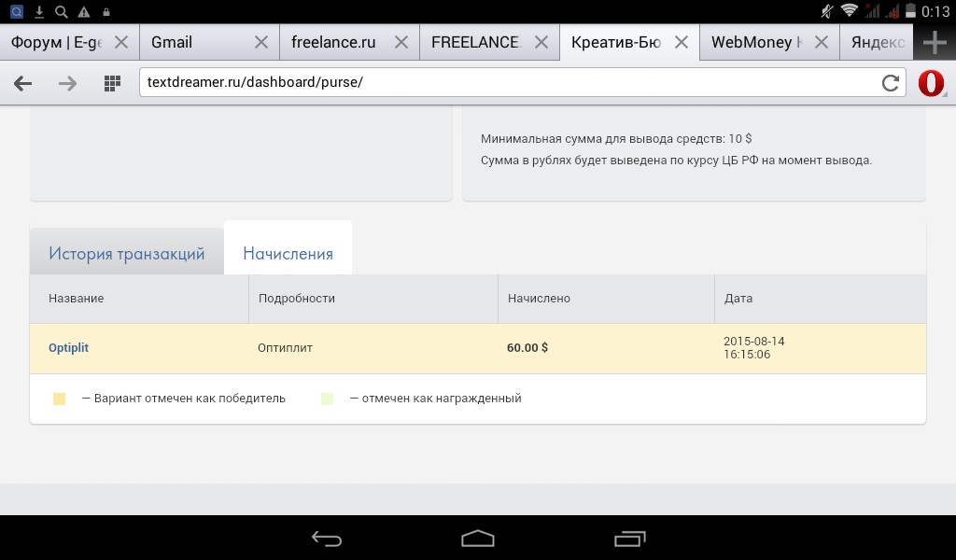Tap the download notification icon in status bar
The image size is (956, 560).
[x=39, y=11]
